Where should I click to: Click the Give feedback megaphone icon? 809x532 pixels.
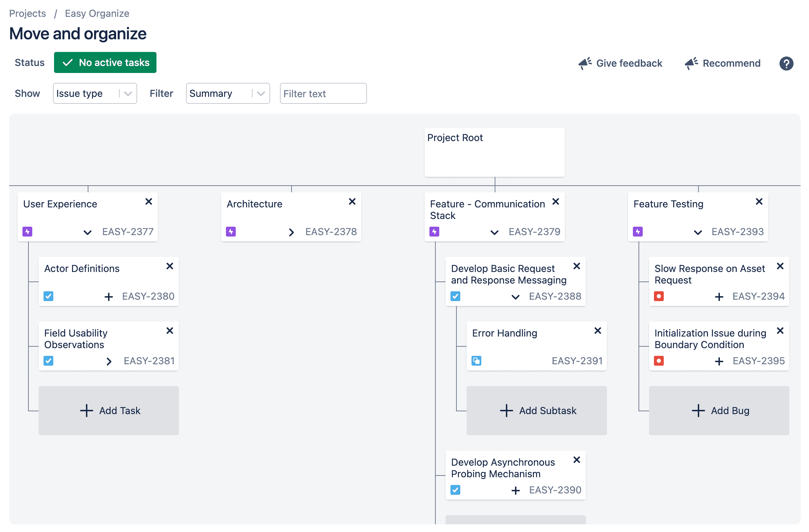coord(585,64)
